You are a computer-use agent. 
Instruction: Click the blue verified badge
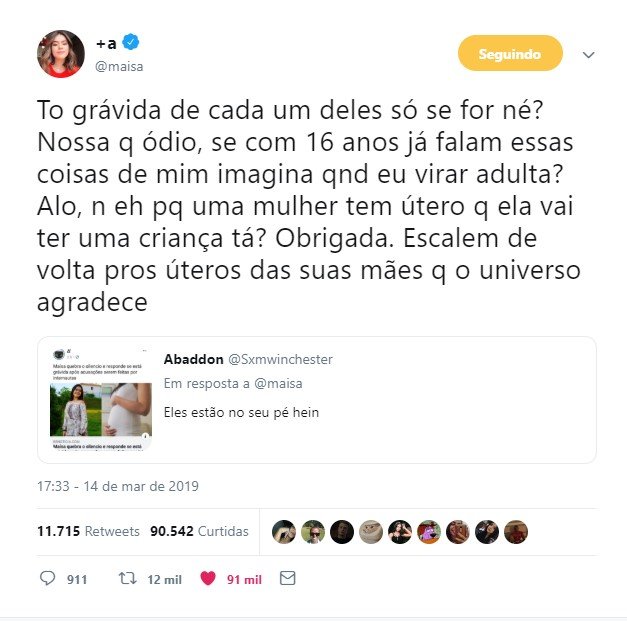[x=130, y=42]
